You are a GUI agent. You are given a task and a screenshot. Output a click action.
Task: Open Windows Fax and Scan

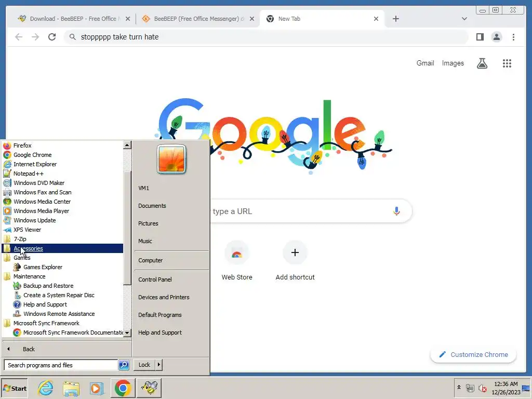(x=43, y=192)
